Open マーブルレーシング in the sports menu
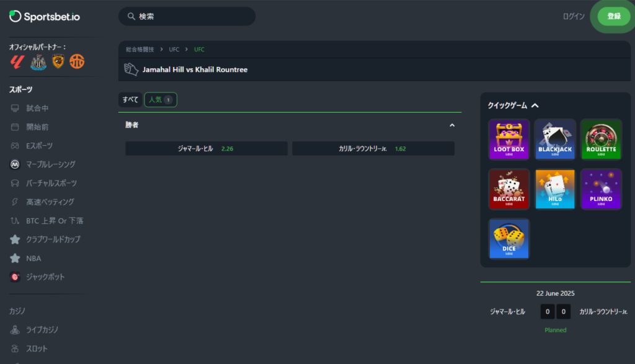The height and width of the screenshot is (364, 635). click(x=51, y=164)
